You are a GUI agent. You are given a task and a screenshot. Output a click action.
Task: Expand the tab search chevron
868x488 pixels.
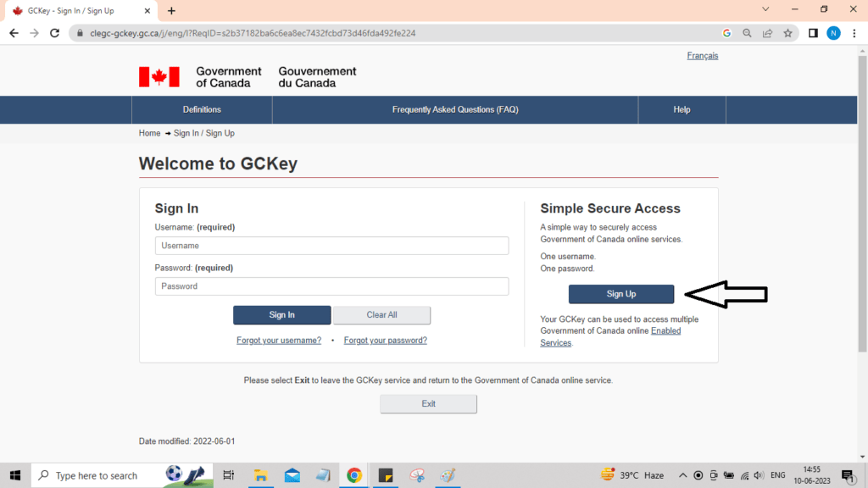tap(765, 9)
